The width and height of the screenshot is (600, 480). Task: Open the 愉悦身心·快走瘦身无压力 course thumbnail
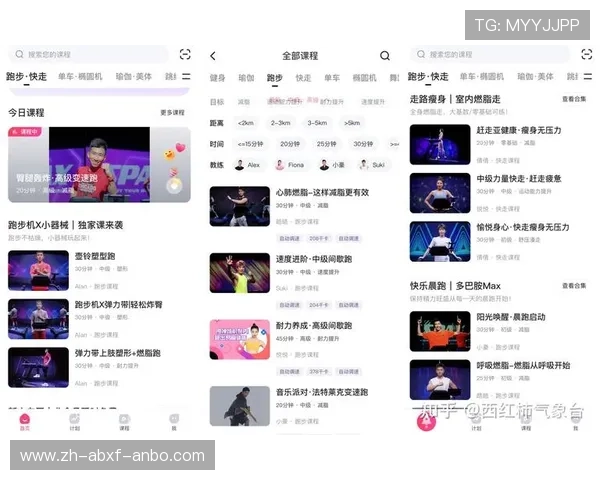[440, 242]
